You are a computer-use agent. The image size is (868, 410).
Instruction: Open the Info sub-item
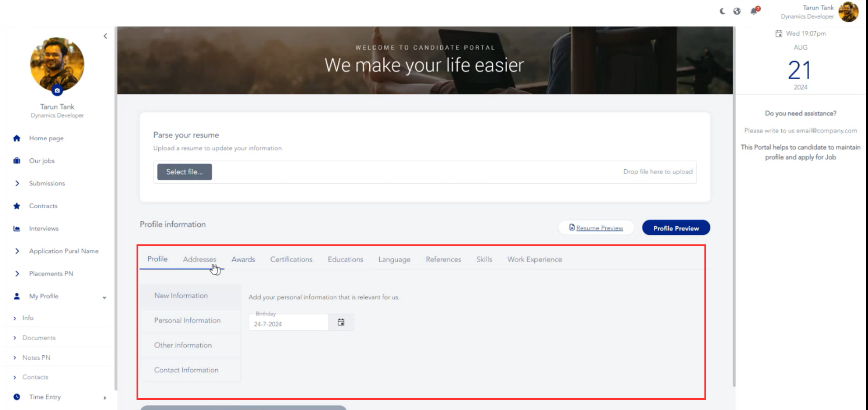[28, 318]
